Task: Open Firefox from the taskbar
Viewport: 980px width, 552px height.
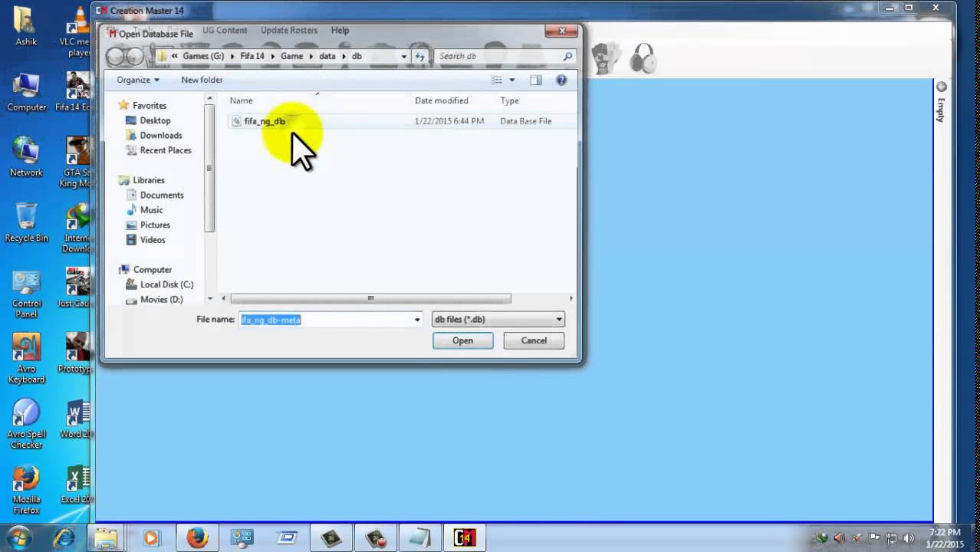Action: point(197,538)
